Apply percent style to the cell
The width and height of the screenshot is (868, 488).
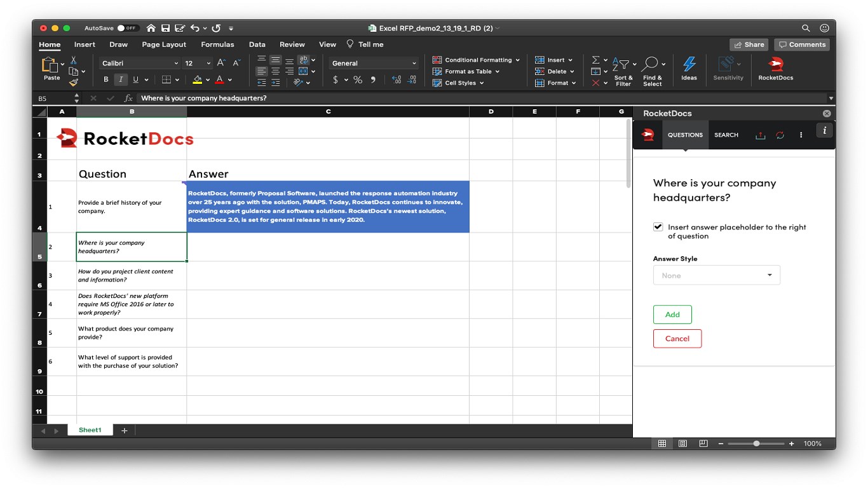(358, 79)
